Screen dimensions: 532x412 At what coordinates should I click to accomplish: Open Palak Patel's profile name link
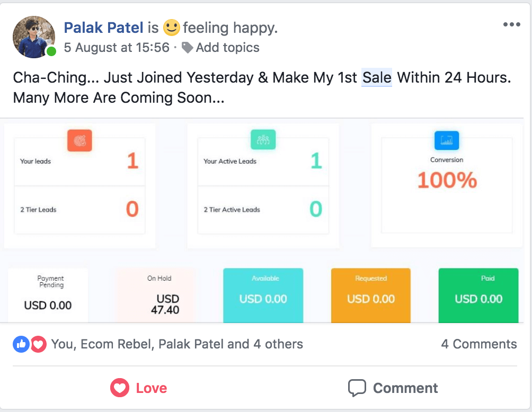click(x=104, y=27)
